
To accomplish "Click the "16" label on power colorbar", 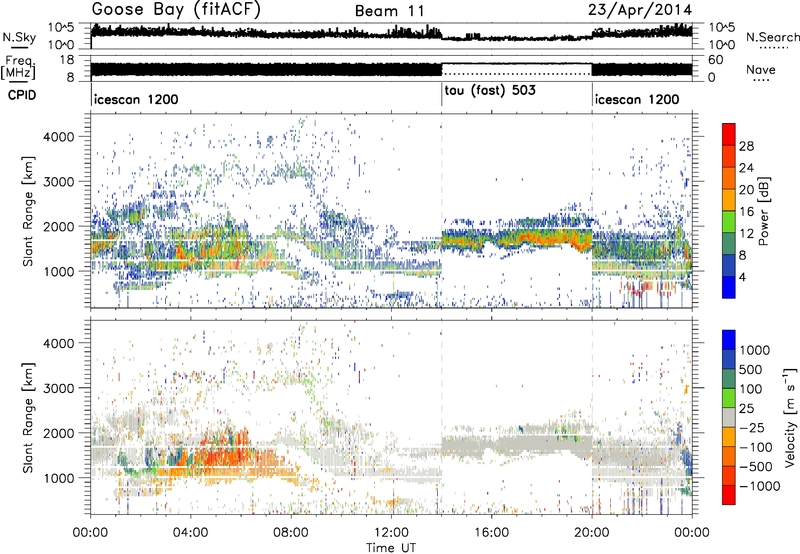I will tap(746, 212).
